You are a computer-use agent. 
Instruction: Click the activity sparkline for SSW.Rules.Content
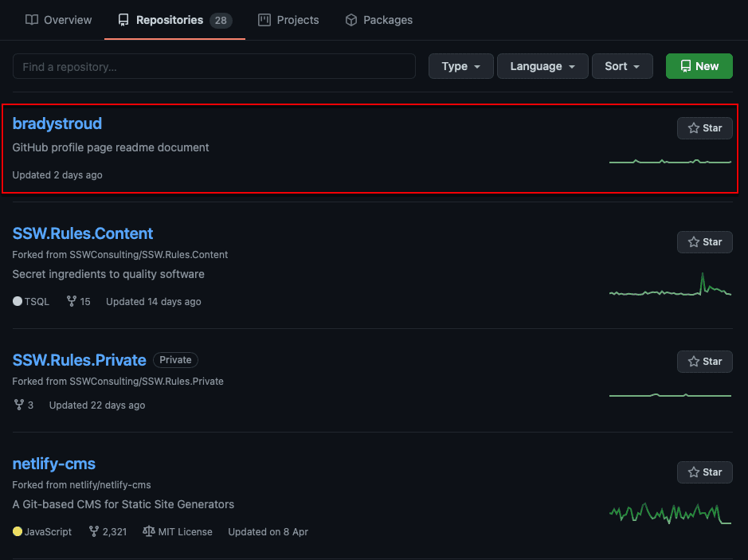tap(670, 288)
